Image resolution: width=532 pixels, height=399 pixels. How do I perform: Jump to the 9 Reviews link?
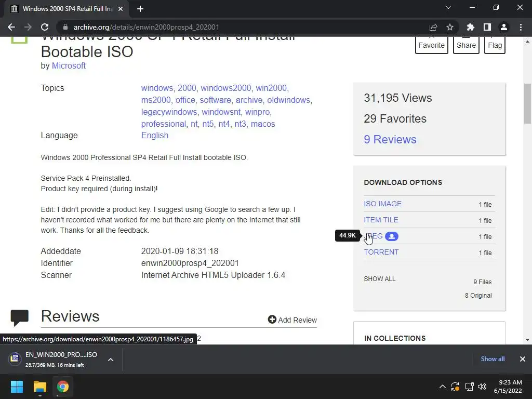(x=390, y=139)
